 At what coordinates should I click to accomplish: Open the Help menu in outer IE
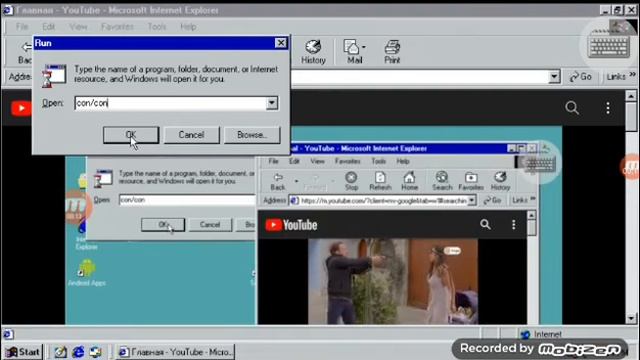click(188, 27)
